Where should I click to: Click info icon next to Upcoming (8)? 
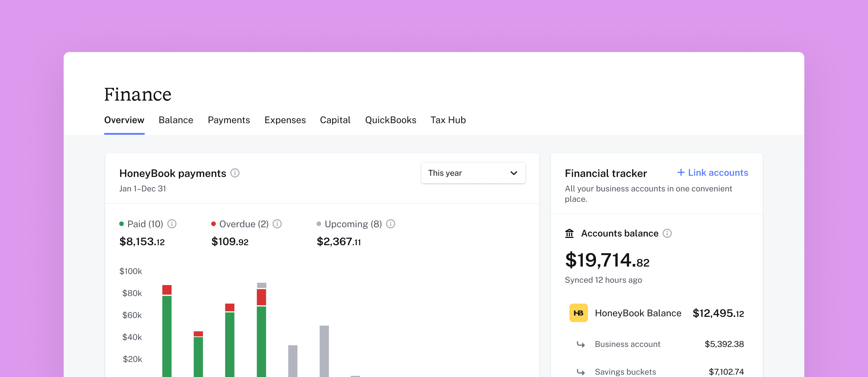click(x=390, y=224)
